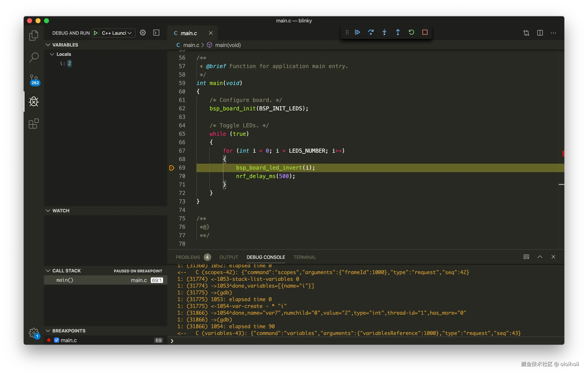
Task: Click 'int main(void)' on line 59
Action: pyautogui.click(x=219, y=83)
